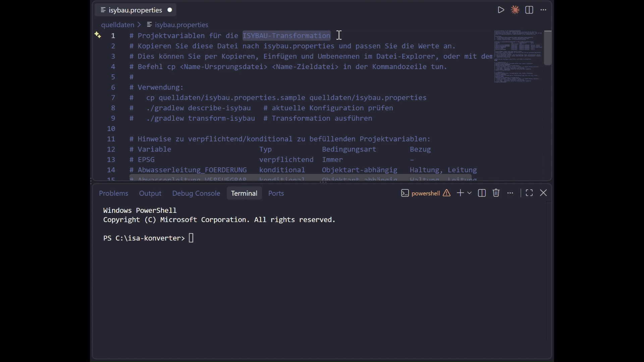Click the sparkle icon beside line 1
The height and width of the screenshot is (362, 644).
98,35
